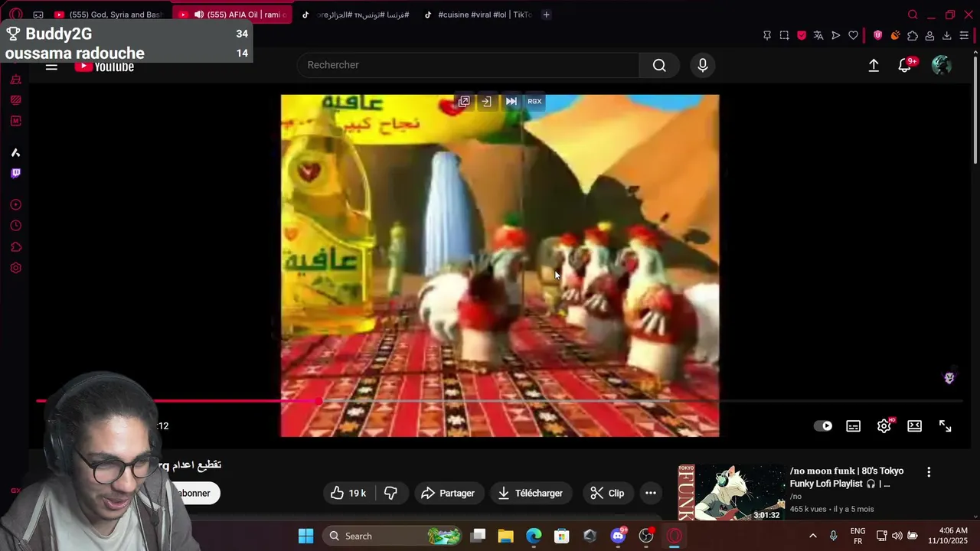Enter fullscreen video mode
The height and width of the screenshot is (551, 980).
(x=946, y=426)
